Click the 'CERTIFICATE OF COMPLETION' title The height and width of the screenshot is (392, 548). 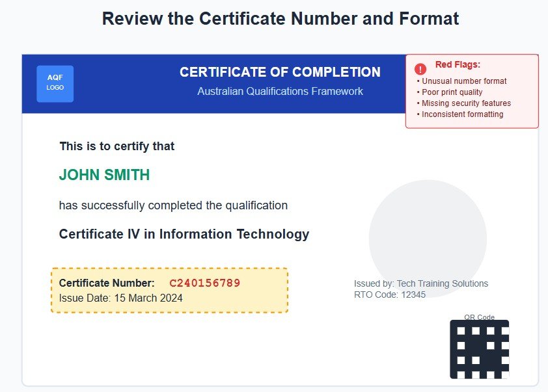(x=280, y=72)
